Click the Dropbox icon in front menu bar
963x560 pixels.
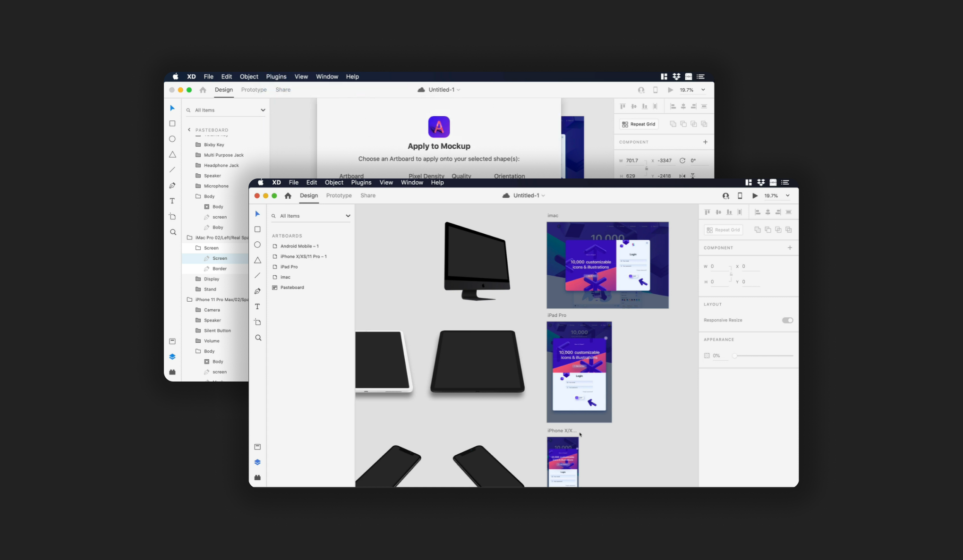coord(761,182)
